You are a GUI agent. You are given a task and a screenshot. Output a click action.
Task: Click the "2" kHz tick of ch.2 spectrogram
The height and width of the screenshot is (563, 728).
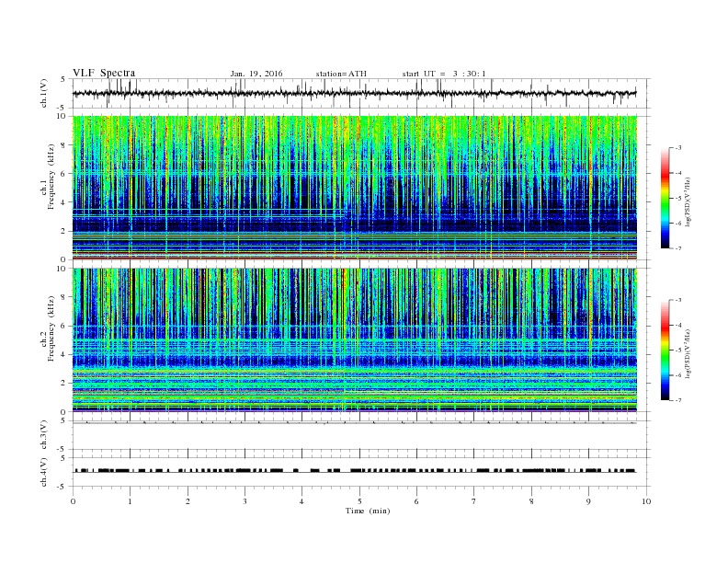[64, 384]
